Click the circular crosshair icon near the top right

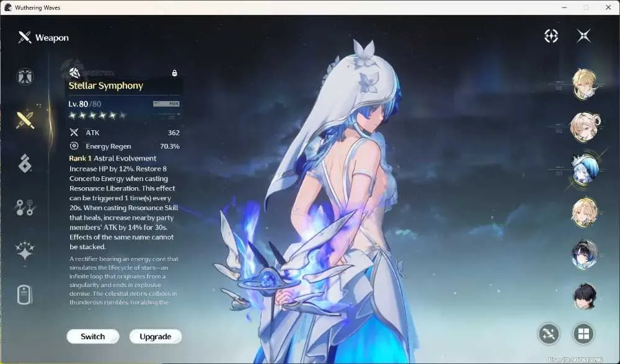pos(551,36)
